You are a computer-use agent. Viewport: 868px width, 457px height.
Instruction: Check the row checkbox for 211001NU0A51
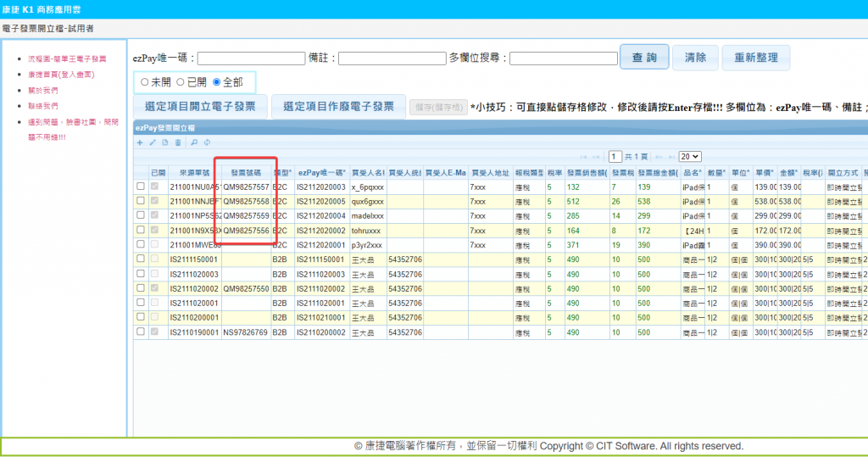(141, 187)
